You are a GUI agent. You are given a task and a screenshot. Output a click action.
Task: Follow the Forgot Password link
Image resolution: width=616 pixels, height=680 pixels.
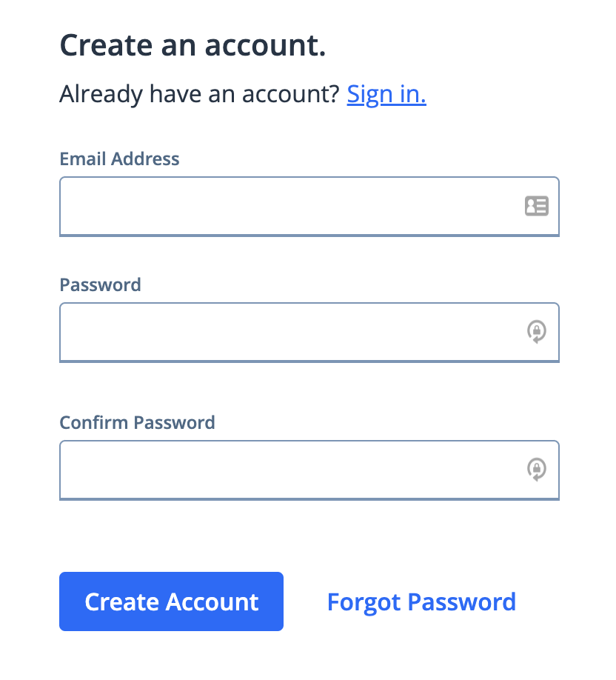421,601
